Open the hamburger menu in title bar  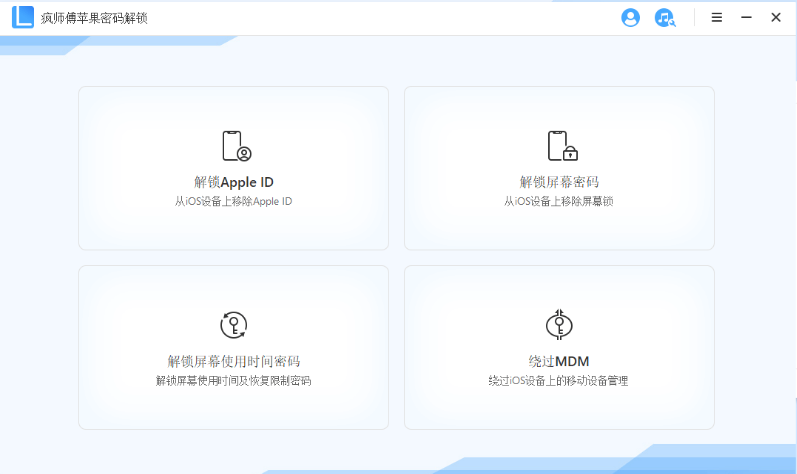point(716,18)
